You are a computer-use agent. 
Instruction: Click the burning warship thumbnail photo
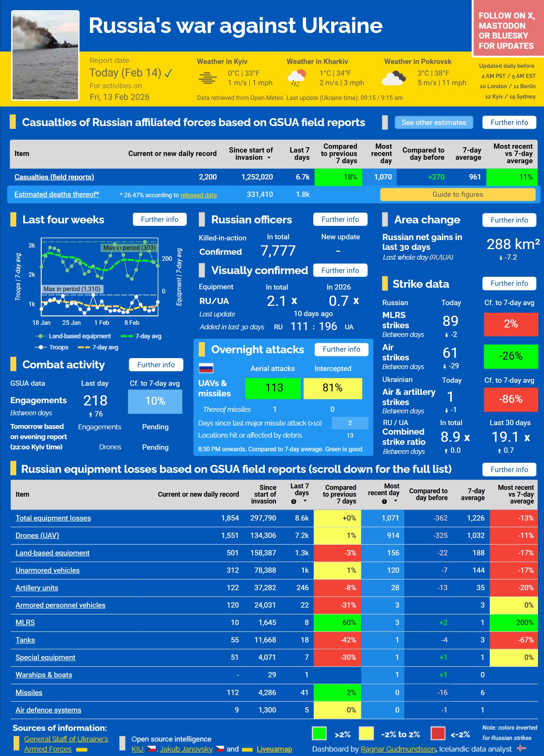point(45,55)
